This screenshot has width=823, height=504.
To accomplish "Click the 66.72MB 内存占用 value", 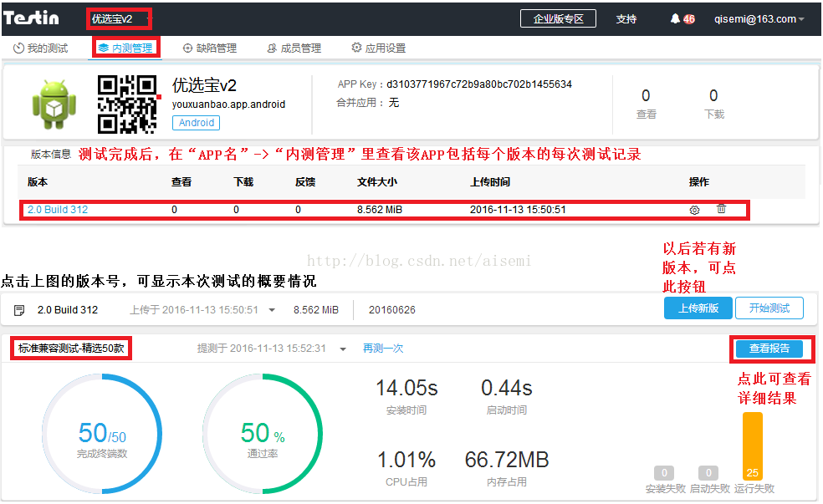I will tap(507, 461).
